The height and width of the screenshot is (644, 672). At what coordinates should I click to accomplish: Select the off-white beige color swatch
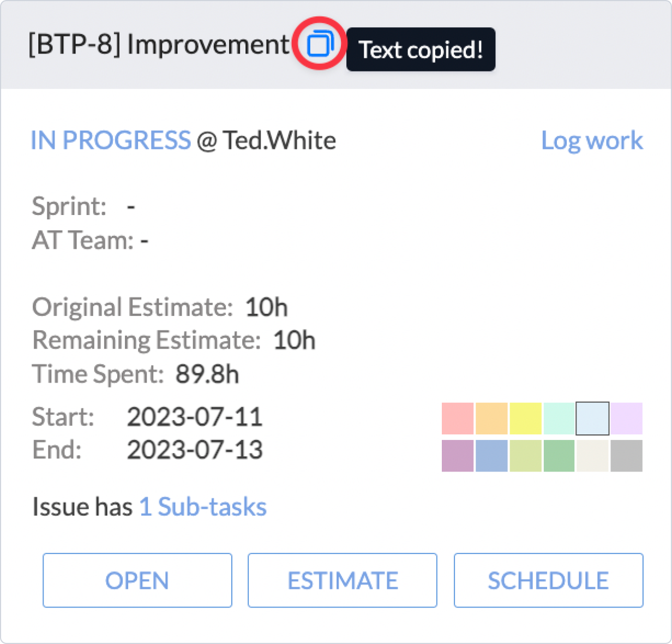[593, 456]
